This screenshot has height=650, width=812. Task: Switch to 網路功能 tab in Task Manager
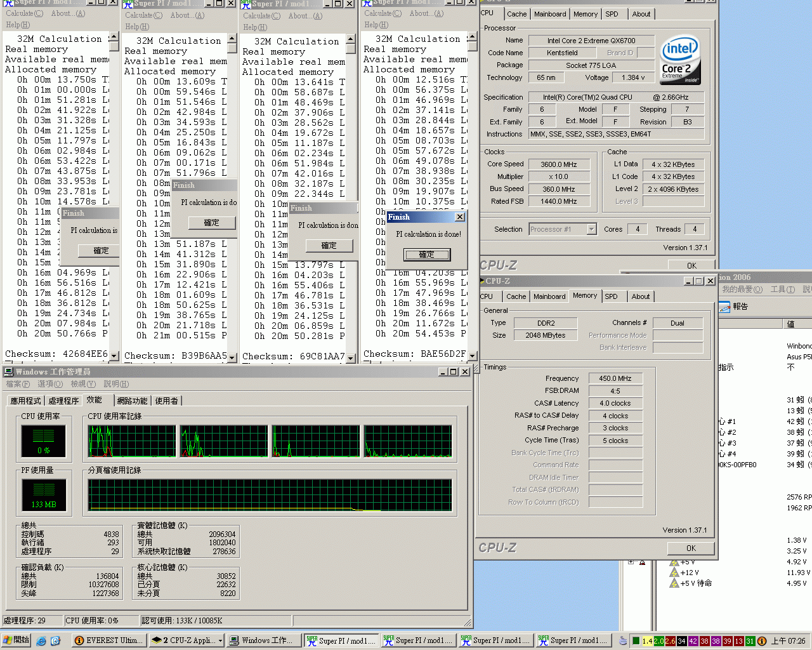132,401
